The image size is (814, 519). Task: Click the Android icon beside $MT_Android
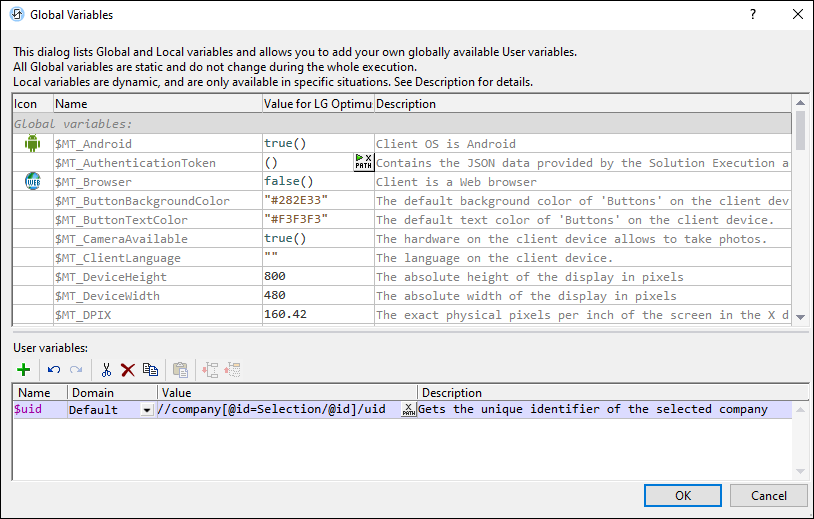pyautogui.click(x=31, y=143)
